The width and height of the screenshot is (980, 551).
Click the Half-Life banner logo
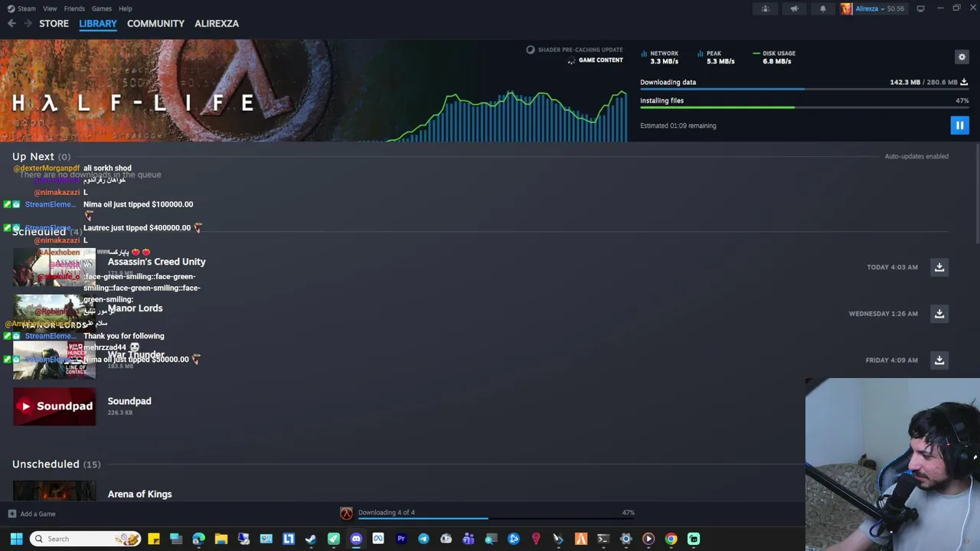tap(132, 103)
